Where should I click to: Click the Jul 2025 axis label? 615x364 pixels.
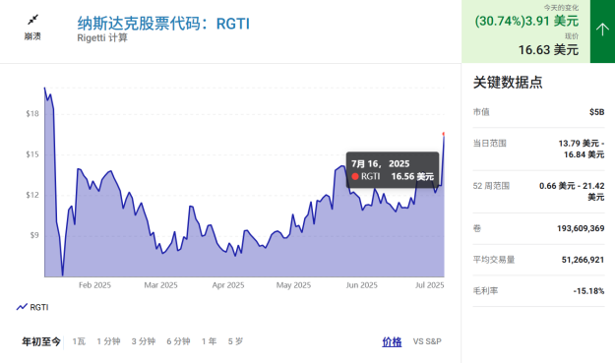(x=429, y=285)
